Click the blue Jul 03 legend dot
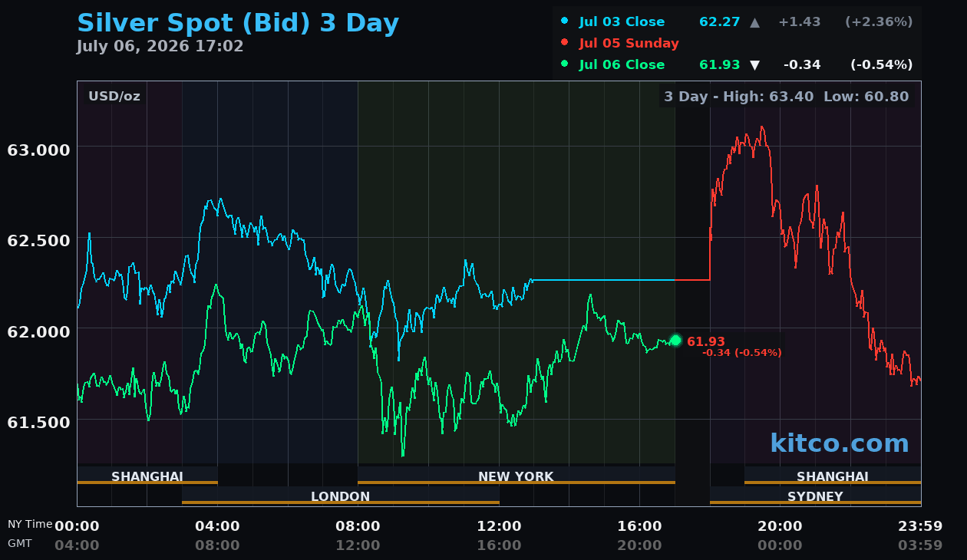Image resolution: width=967 pixels, height=560 pixels. pos(565,21)
